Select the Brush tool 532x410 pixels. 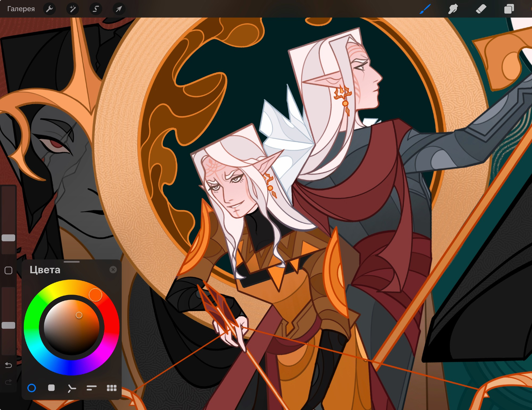point(425,9)
